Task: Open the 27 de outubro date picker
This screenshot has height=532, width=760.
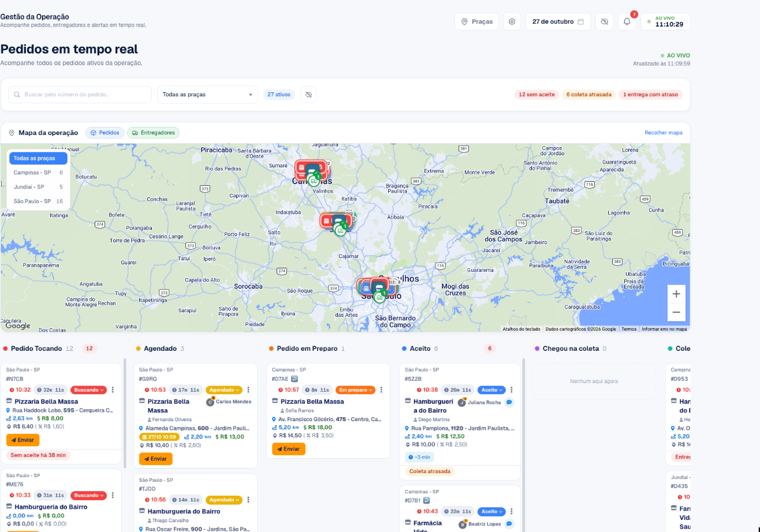Action: coord(558,21)
